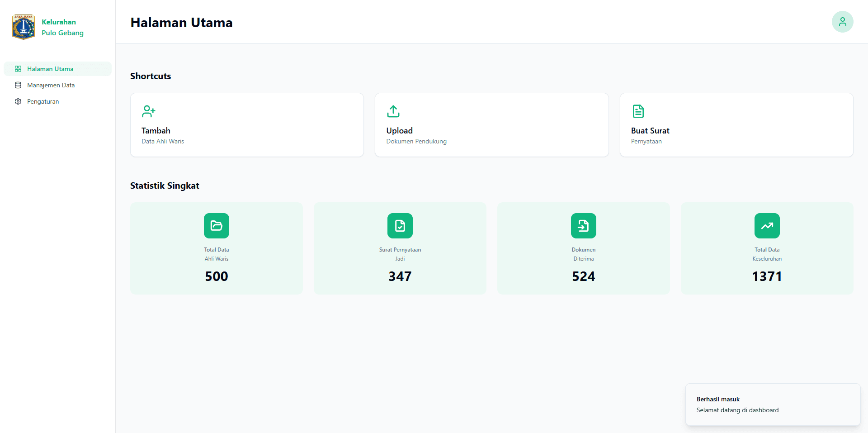Open the user profile avatar icon
Viewport: 868px width, 433px height.
click(842, 22)
